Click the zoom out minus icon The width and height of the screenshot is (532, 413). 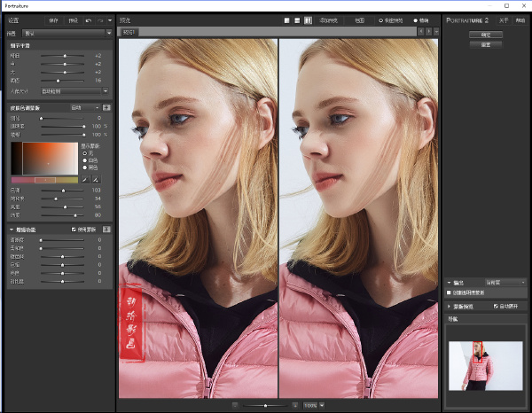coord(235,405)
